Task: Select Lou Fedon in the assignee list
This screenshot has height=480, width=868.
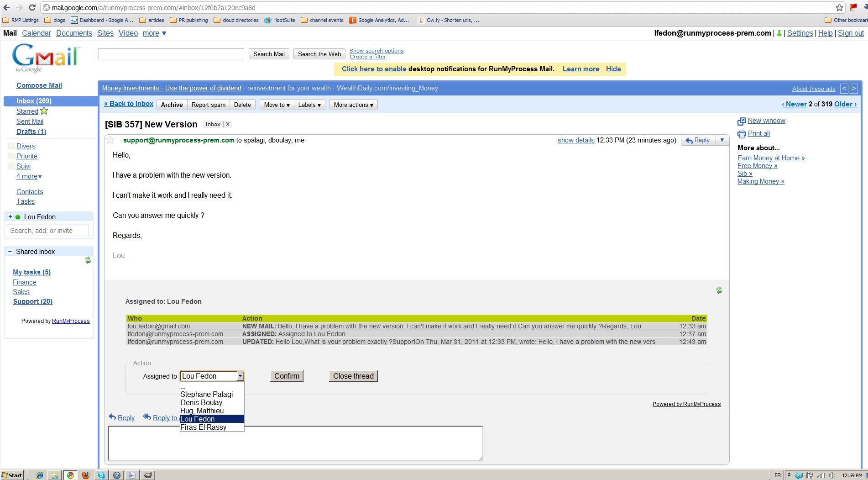Action: click(212, 419)
